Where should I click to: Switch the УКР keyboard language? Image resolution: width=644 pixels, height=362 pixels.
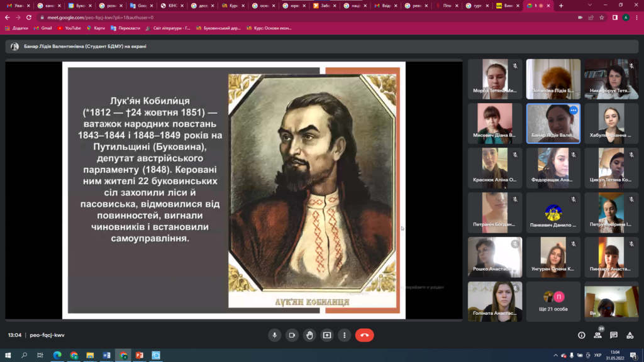coord(597,356)
